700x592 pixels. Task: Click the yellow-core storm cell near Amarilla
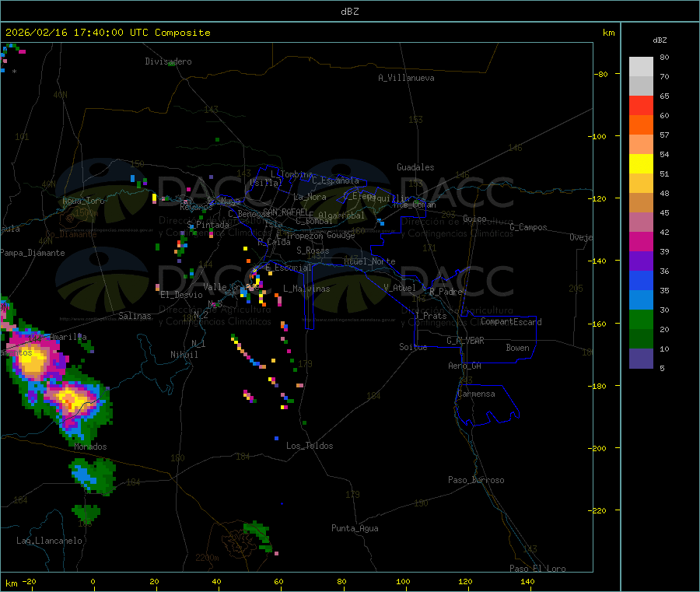pyautogui.click(x=33, y=360)
